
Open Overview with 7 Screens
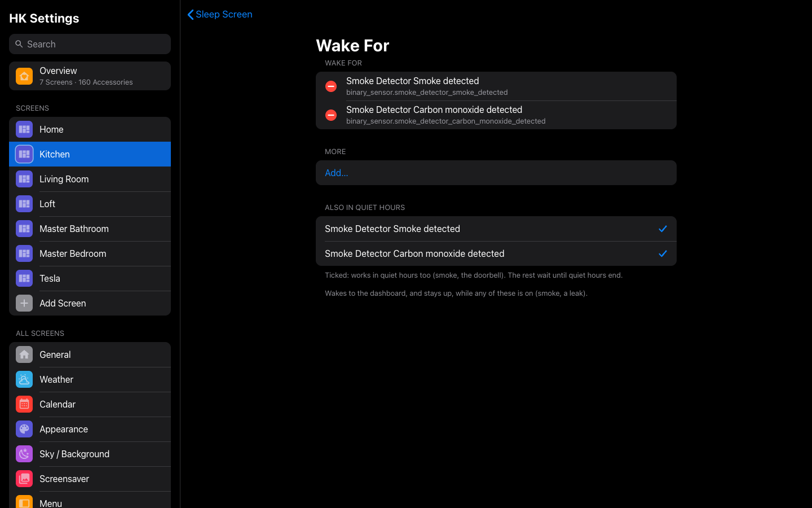click(x=90, y=76)
